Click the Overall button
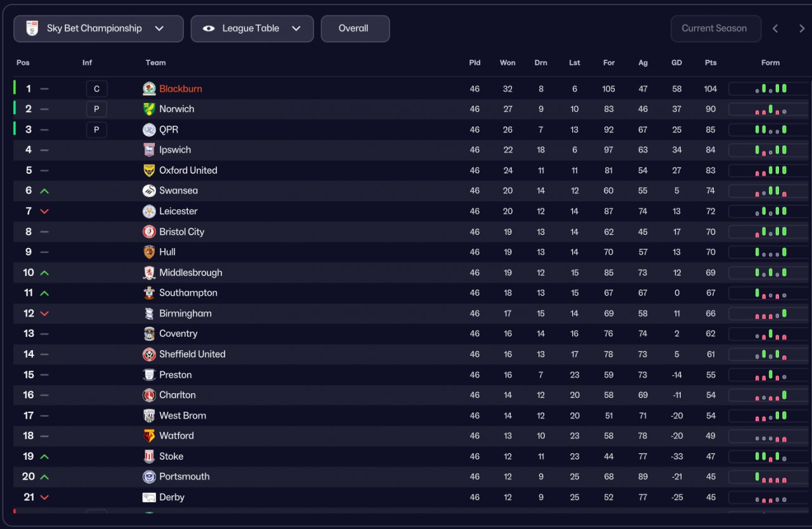Screen dimensions: 812x529 pos(355,29)
